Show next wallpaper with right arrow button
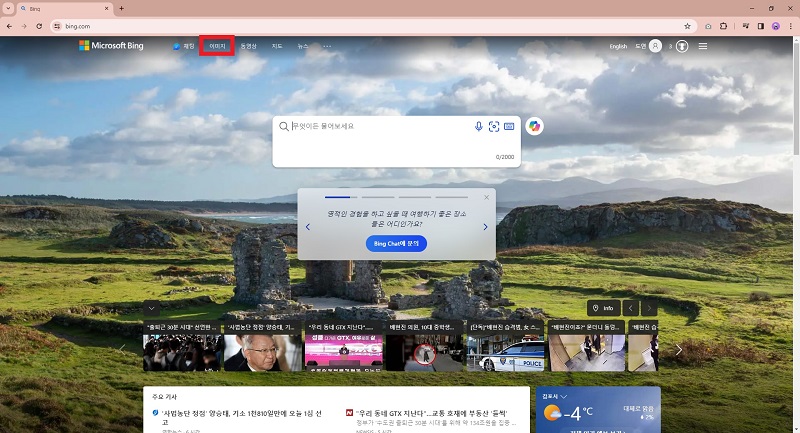800x433 pixels. (649, 308)
